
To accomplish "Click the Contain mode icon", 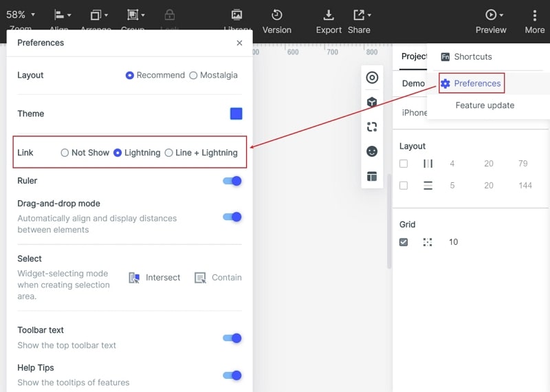I will click(200, 278).
